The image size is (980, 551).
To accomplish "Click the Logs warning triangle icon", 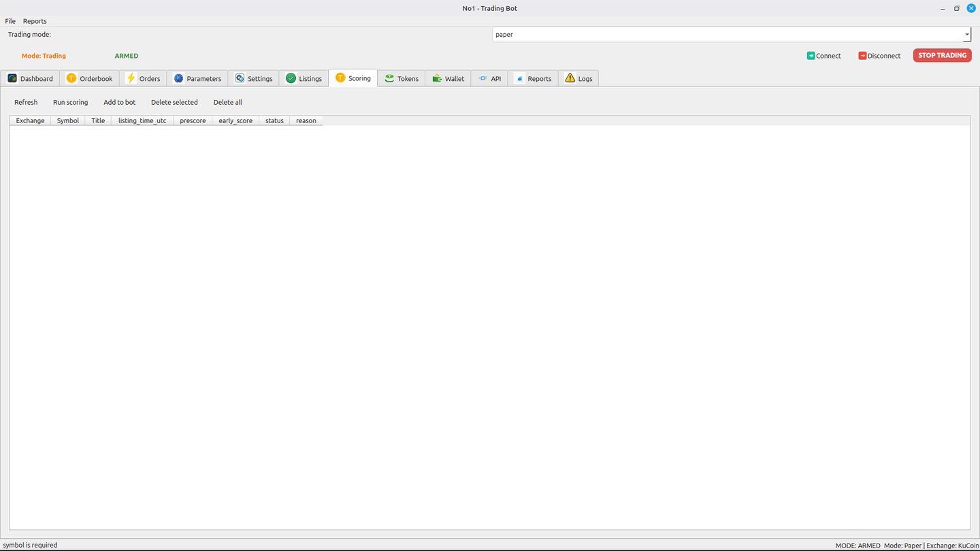I will coord(570,78).
